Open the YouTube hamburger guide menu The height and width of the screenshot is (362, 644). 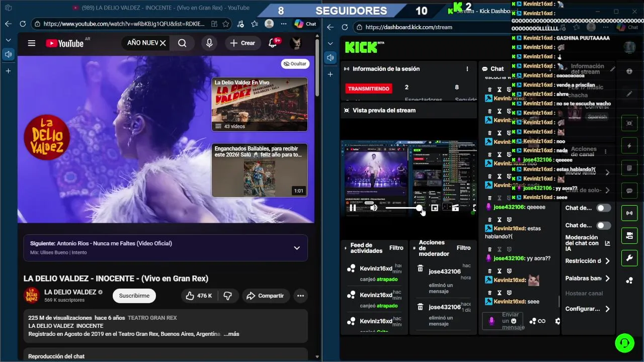click(32, 43)
